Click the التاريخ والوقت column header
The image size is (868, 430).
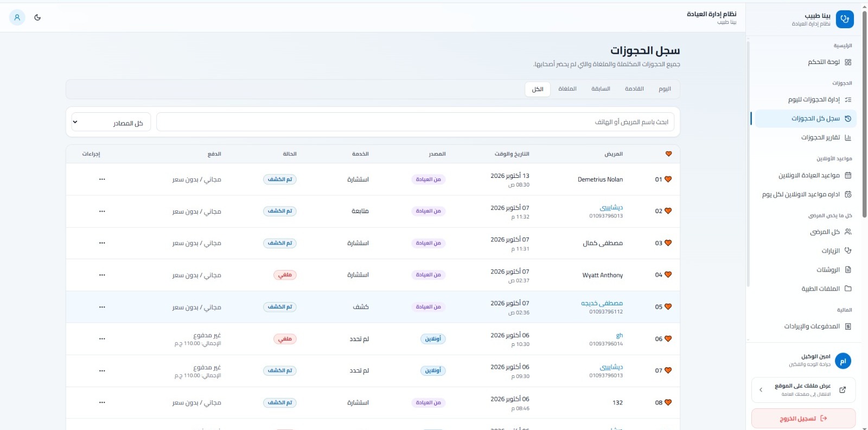point(512,154)
